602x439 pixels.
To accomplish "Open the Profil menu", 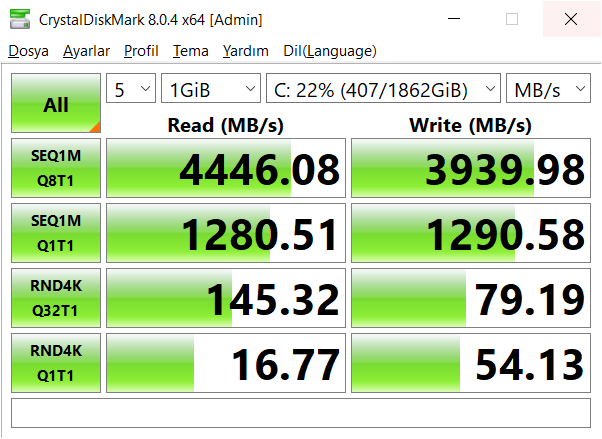I will pos(141,51).
